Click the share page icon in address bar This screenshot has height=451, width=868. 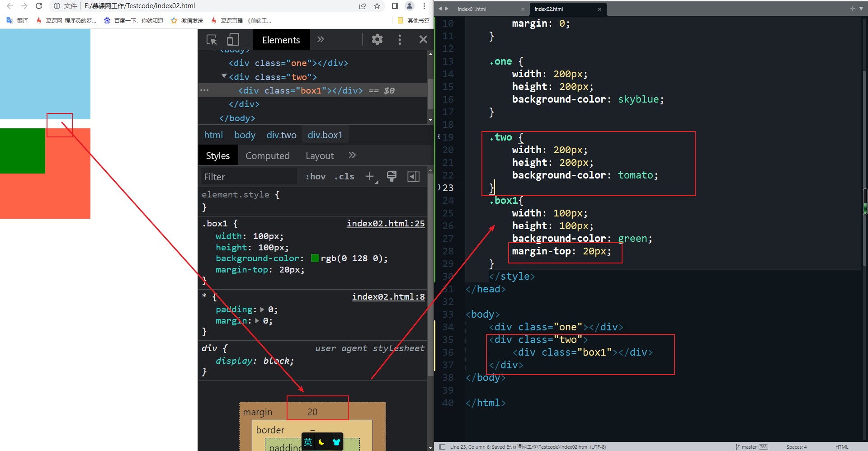[x=363, y=6]
